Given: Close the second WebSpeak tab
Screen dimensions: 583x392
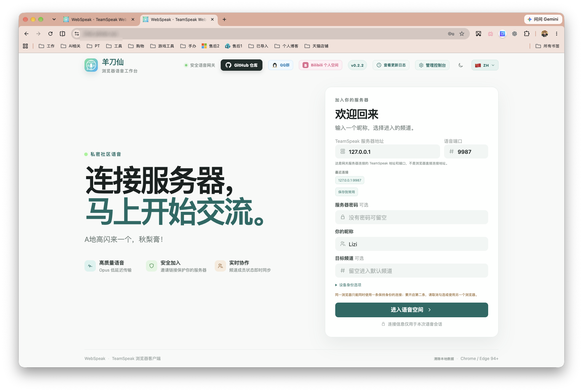Looking at the screenshot, I should tap(212, 19).
